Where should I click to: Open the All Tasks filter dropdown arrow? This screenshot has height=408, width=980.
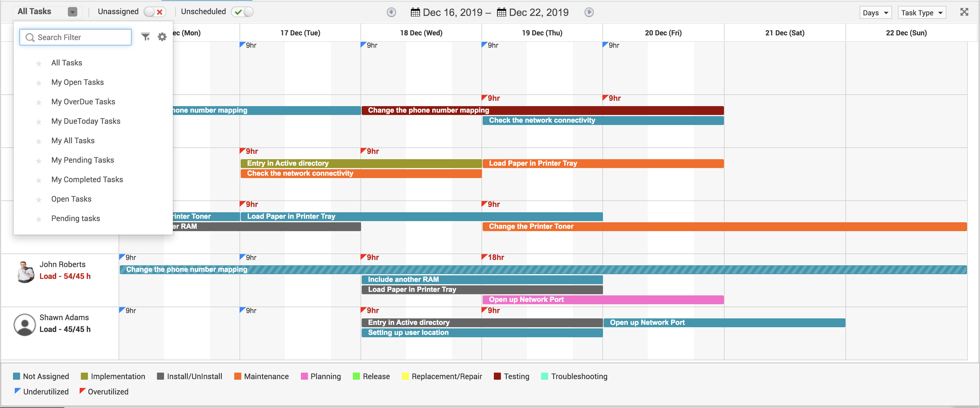click(x=72, y=12)
